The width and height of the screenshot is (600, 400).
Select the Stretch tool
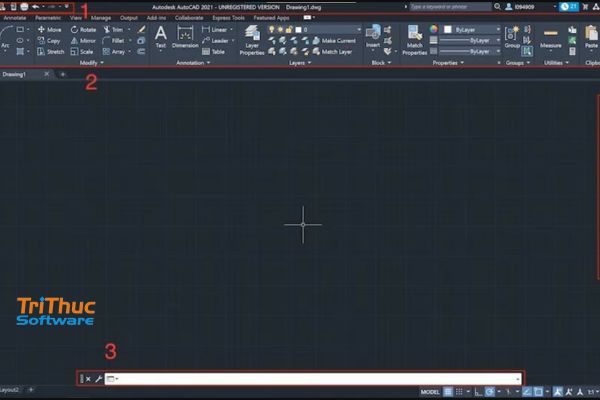51,52
